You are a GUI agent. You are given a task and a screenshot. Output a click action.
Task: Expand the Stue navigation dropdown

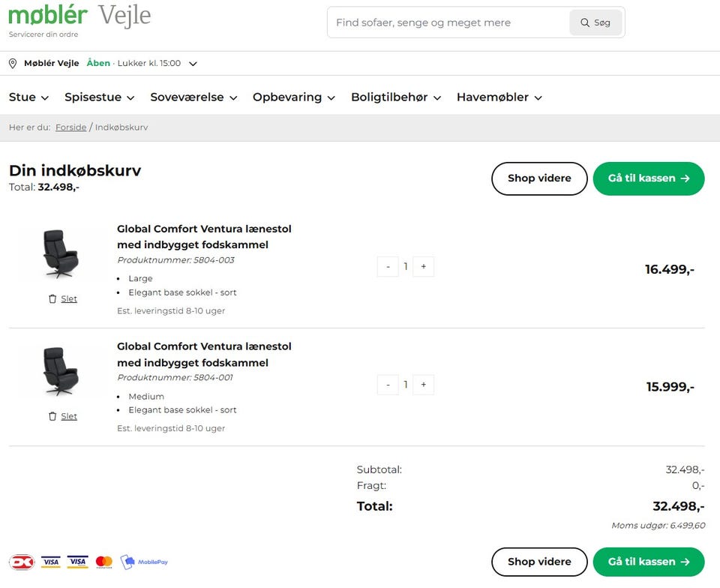click(28, 97)
